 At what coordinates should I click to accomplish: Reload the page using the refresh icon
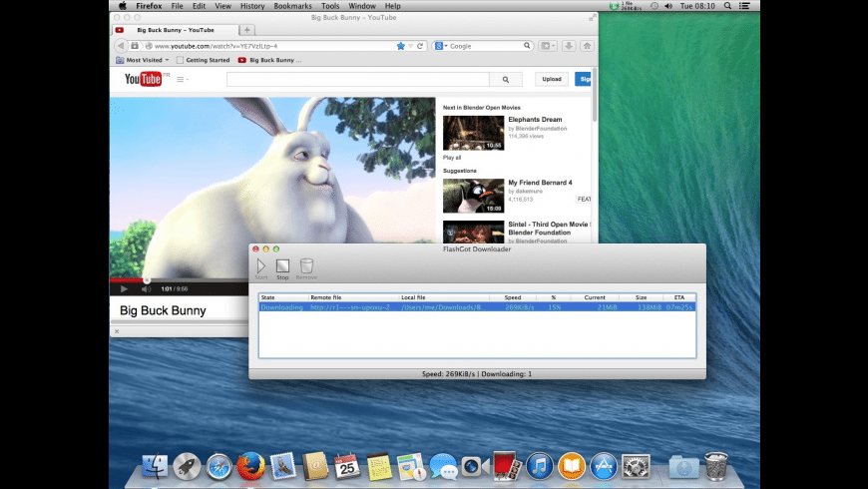tap(420, 46)
